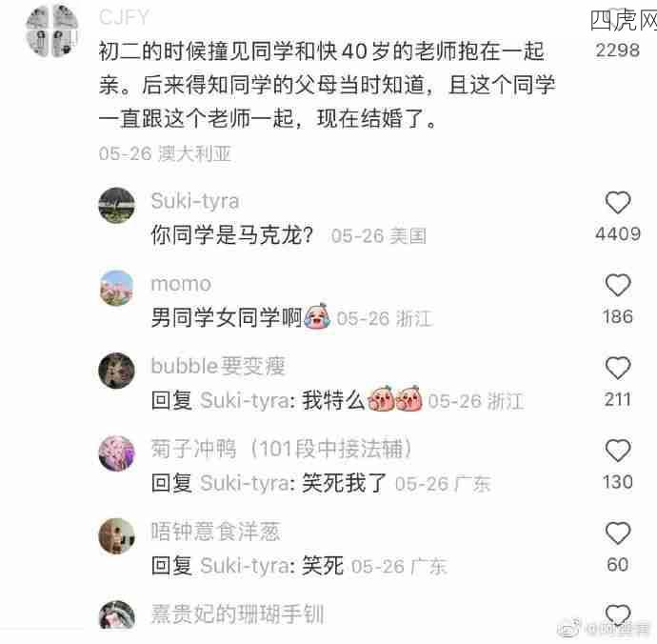The image size is (657, 644).
Task: Open username CJFY profile link
Action: tap(124, 17)
